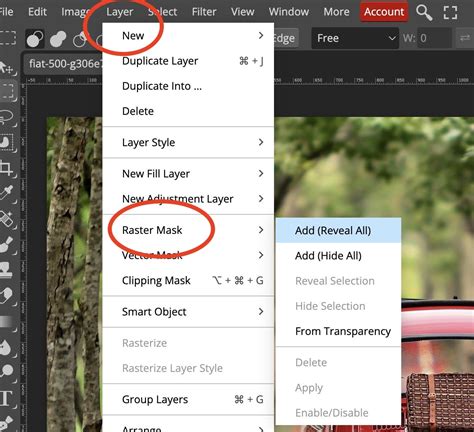Select the Object Selection tool
474x432 pixels.
(7, 143)
